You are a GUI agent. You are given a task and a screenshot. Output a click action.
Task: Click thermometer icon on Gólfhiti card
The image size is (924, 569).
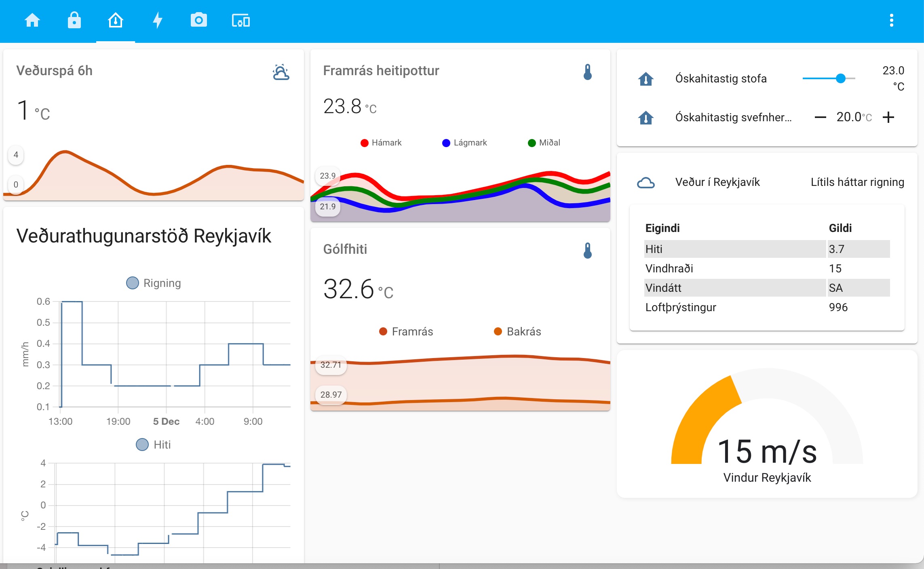[588, 251]
